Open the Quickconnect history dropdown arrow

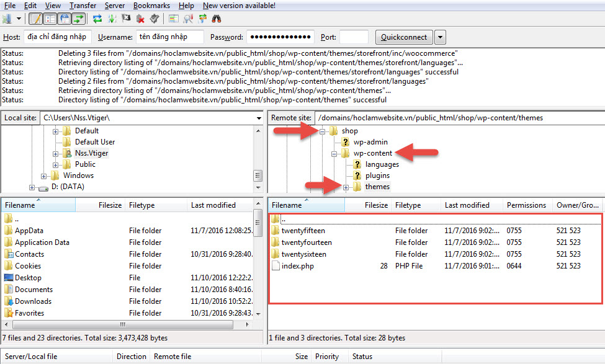(x=440, y=37)
